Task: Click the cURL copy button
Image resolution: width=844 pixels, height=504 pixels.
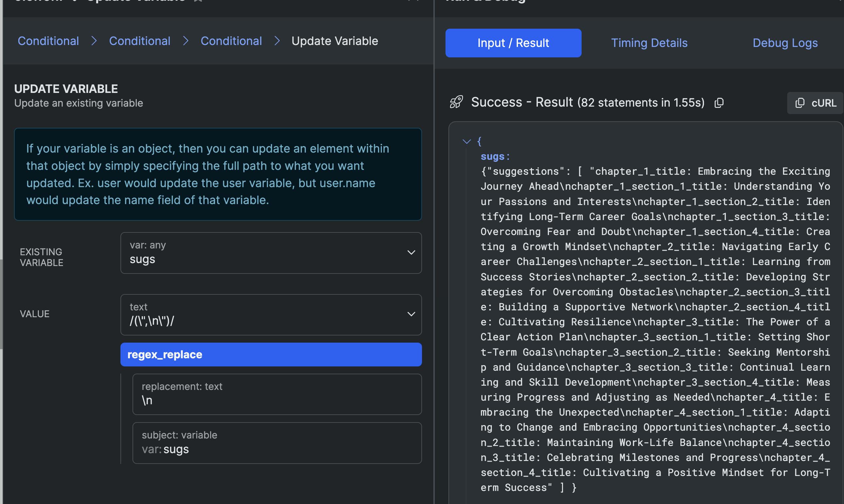Action: click(x=816, y=103)
